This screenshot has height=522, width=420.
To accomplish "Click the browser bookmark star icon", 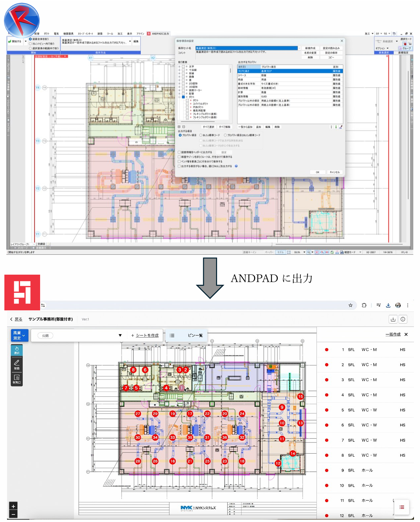I will tap(351, 305).
